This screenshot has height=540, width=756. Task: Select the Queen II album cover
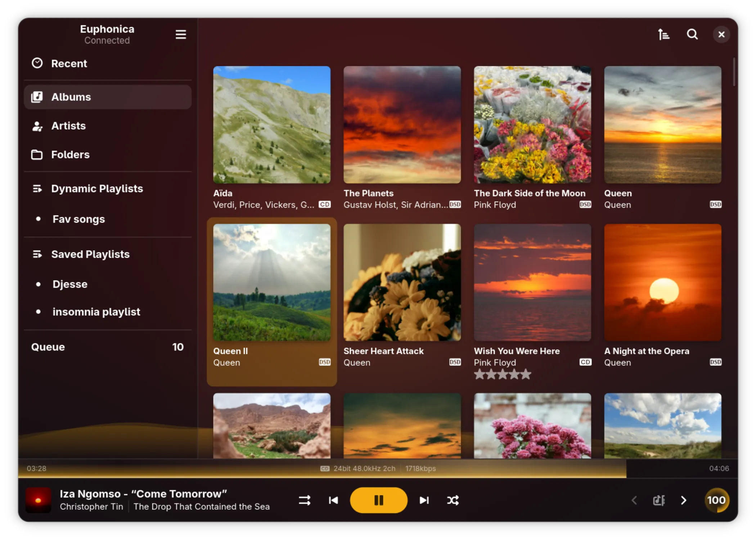point(272,283)
